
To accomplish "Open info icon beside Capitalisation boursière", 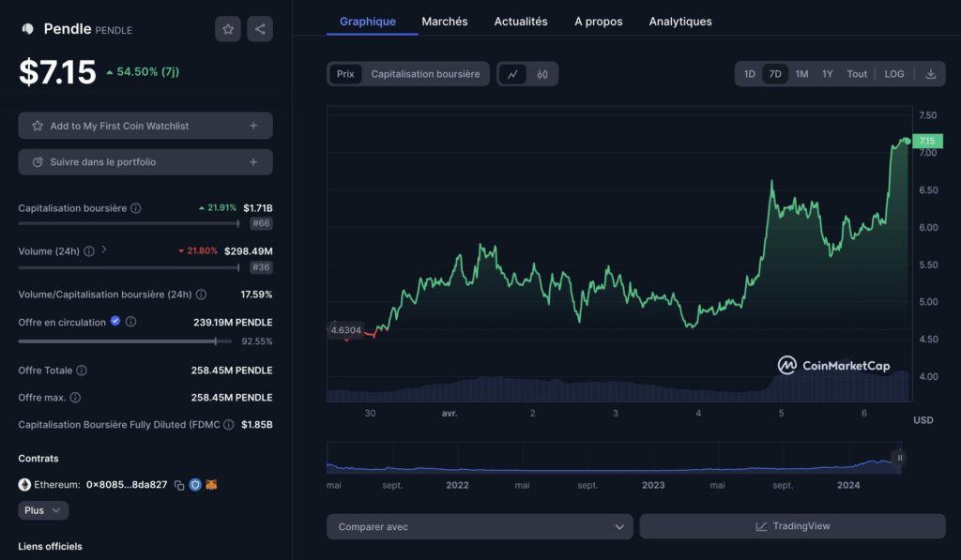I will pyautogui.click(x=136, y=208).
